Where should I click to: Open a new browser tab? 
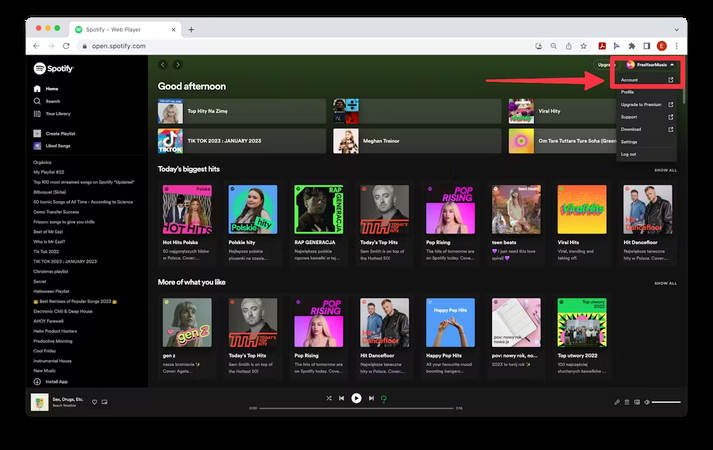[x=191, y=30]
